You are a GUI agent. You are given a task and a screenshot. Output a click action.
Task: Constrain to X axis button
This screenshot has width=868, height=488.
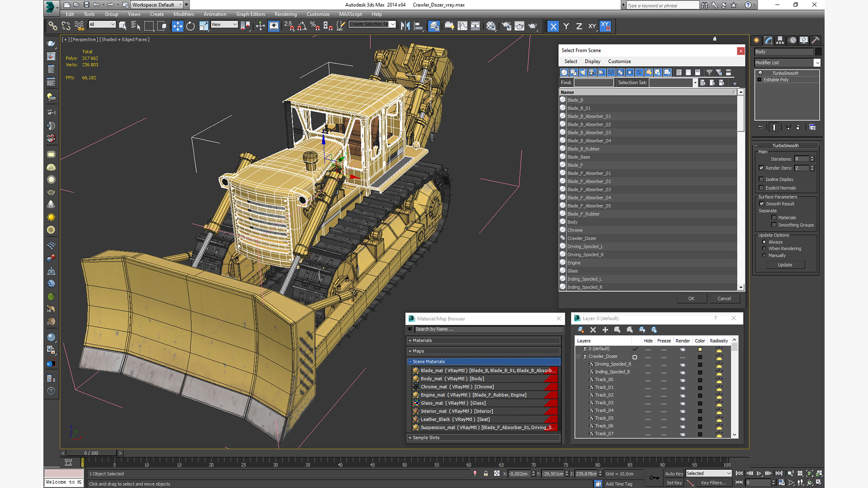[553, 26]
